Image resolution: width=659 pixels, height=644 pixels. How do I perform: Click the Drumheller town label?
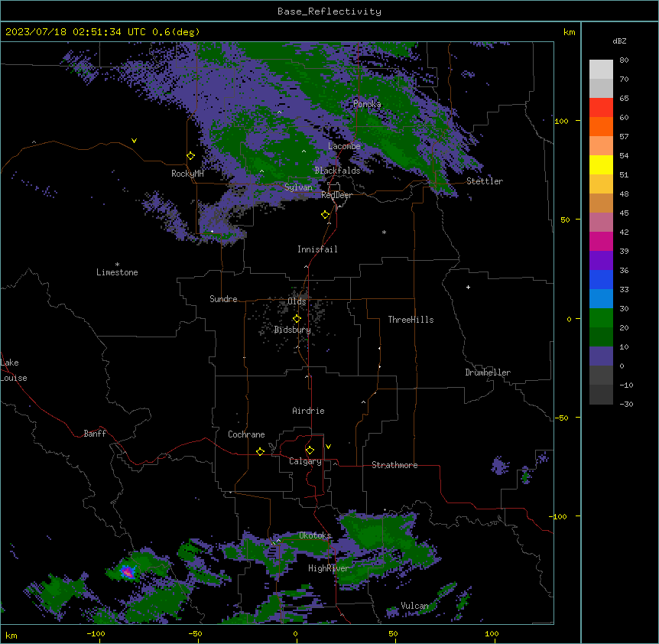488,372
